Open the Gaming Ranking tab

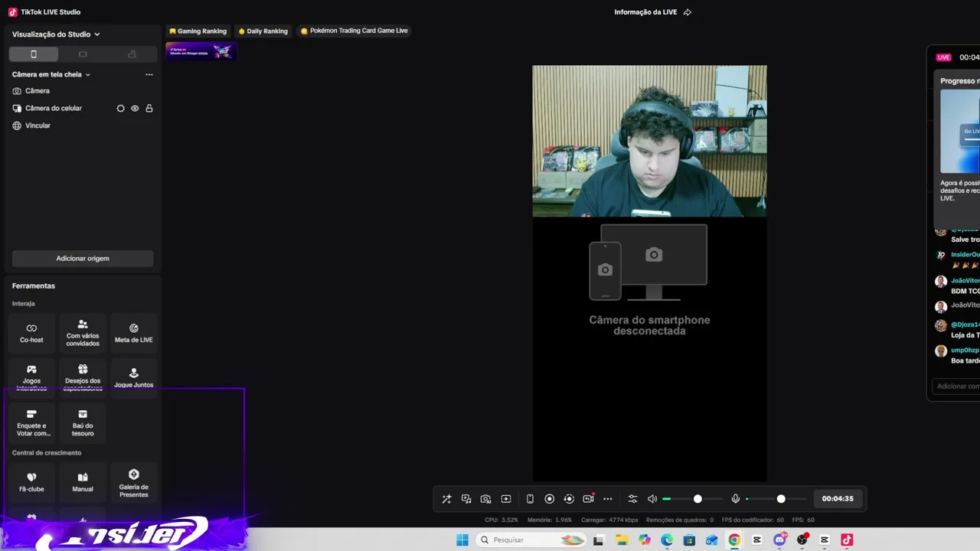click(x=198, y=31)
